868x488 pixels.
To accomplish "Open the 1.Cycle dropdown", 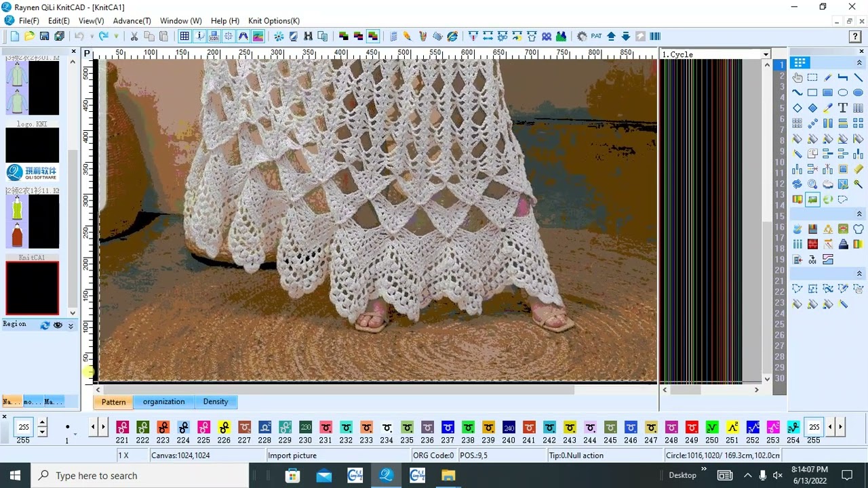I will [x=766, y=54].
